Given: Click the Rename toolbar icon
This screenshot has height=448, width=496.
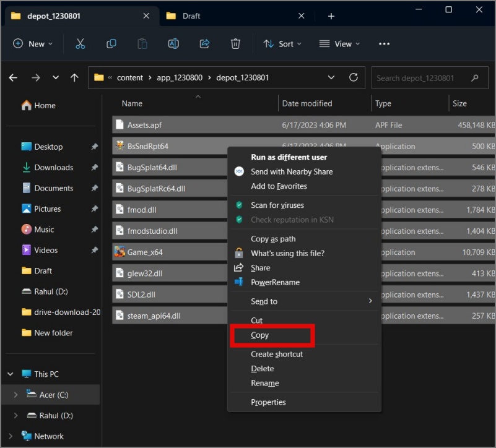Looking at the screenshot, I should [173, 44].
